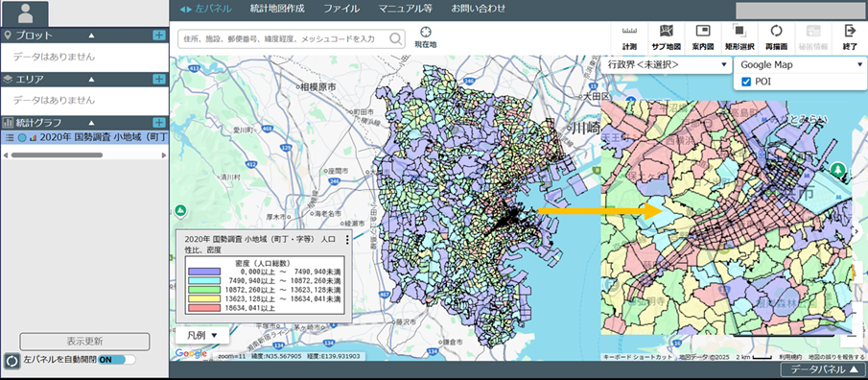Add a new plot with プロット plus
The height and width of the screenshot is (380, 868).
[x=159, y=36]
